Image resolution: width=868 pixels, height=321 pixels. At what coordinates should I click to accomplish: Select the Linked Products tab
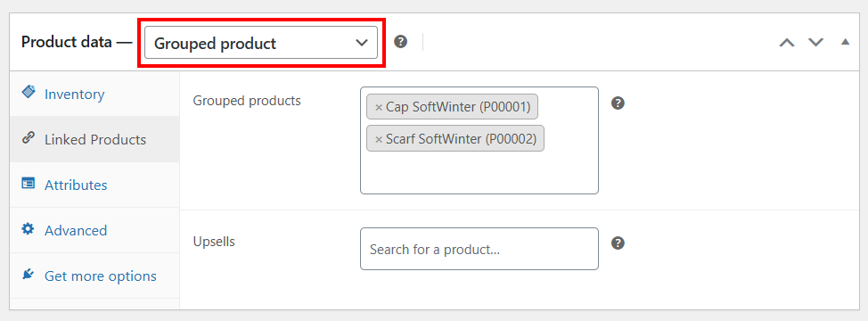[94, 139]
